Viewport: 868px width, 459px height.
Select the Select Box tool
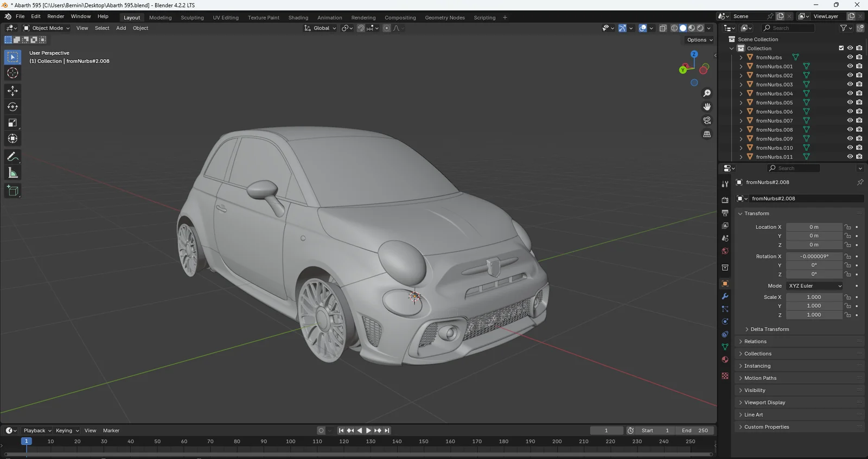click(x=12, y=57)
